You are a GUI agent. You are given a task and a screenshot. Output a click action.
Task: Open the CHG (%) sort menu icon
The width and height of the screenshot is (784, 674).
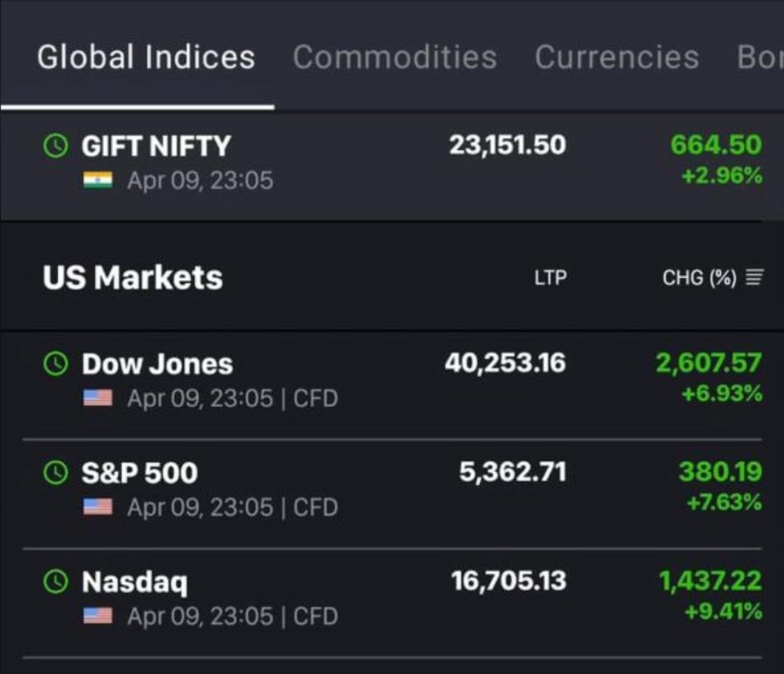click(755, 277)
